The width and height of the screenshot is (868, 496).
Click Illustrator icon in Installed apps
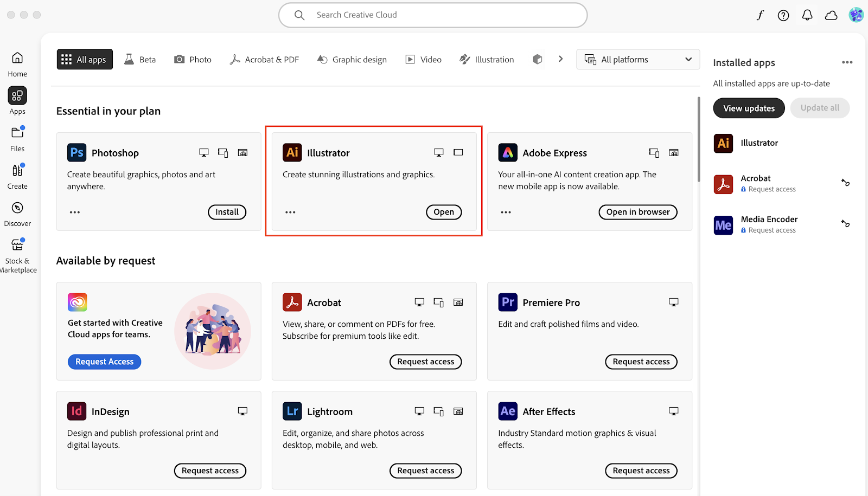pos(723,143)
